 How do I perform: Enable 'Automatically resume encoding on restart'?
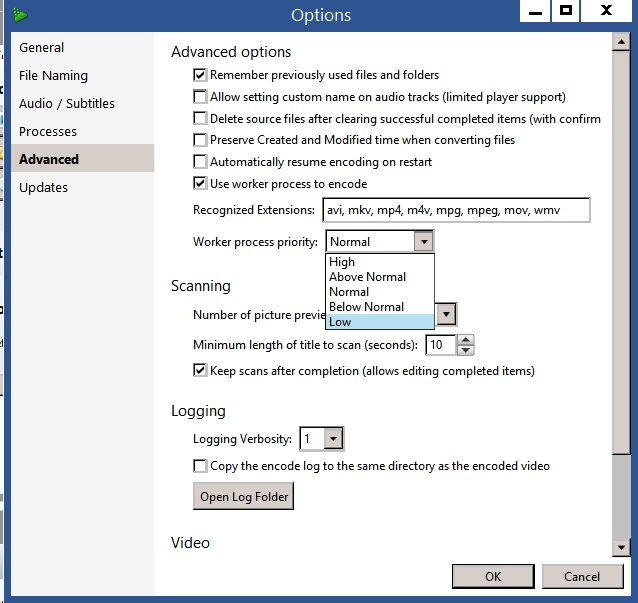[200, 162]
